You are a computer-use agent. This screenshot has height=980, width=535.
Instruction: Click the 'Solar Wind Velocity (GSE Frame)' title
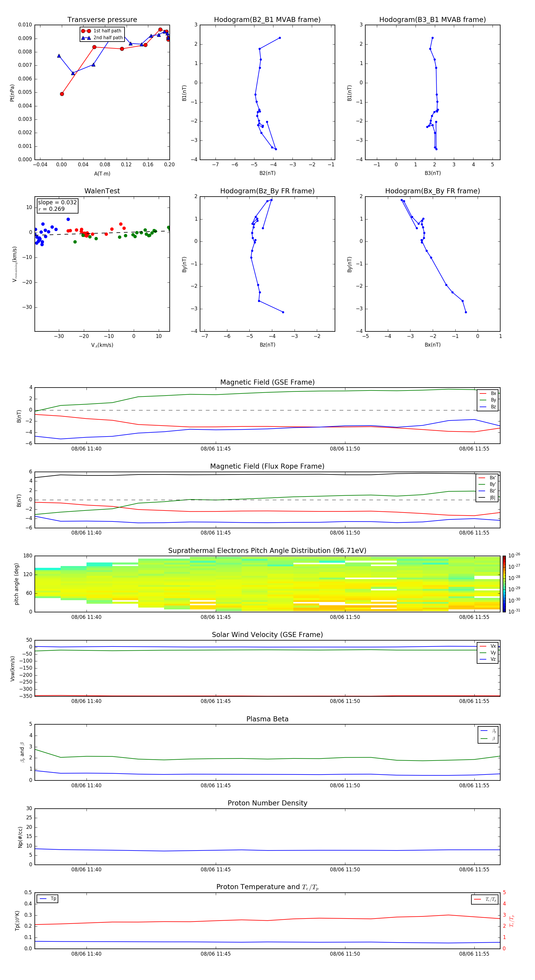(x=267, y=635)
